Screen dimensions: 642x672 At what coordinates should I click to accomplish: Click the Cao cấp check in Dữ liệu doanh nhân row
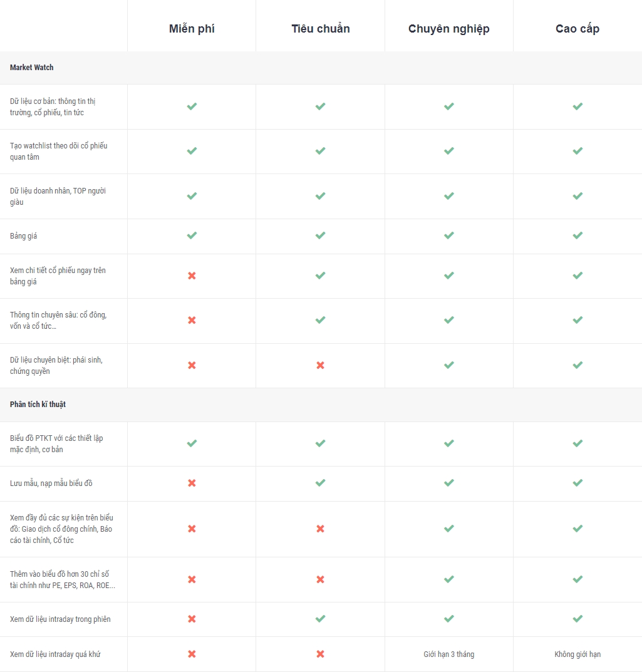pos(577,196)
